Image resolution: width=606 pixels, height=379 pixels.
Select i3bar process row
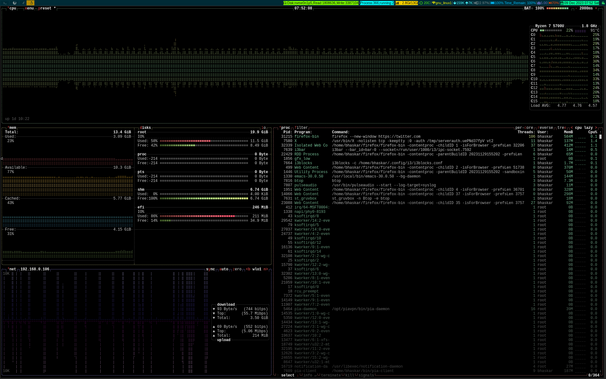click(x=438, y=150)
